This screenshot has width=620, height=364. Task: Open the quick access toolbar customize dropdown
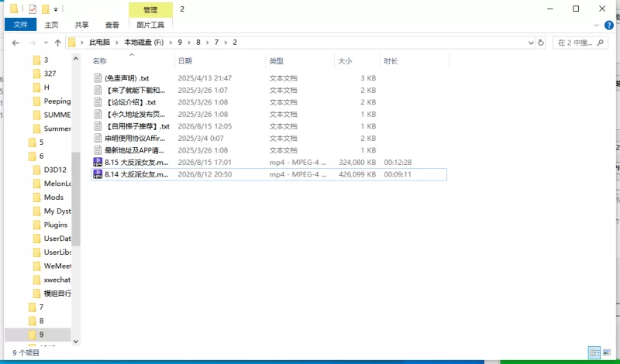coord(56,9)
